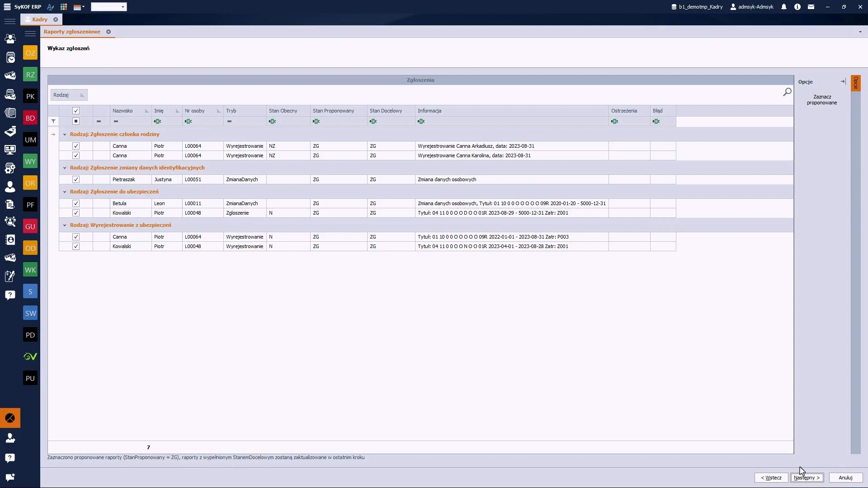Select the Raporty zgłoszeniowe tab
Image resolution: width=868 pixels, height=488 pixels.
point(72,32)
